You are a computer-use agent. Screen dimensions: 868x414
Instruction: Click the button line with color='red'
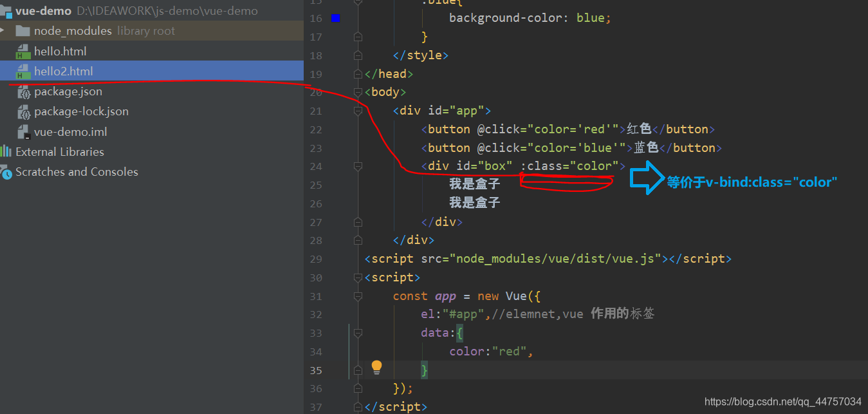point(568,129)
